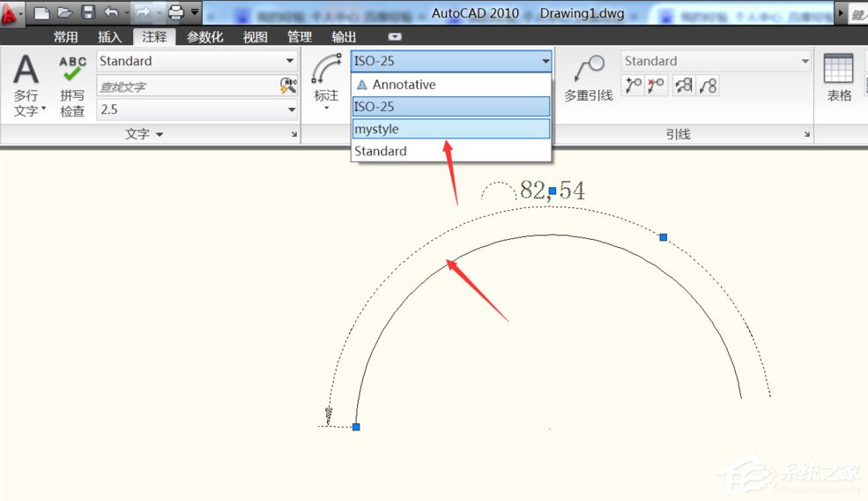Switch to the 常用 ribbon tab
The height and width of the screenshot is (501, 868).
pos(65,37)
